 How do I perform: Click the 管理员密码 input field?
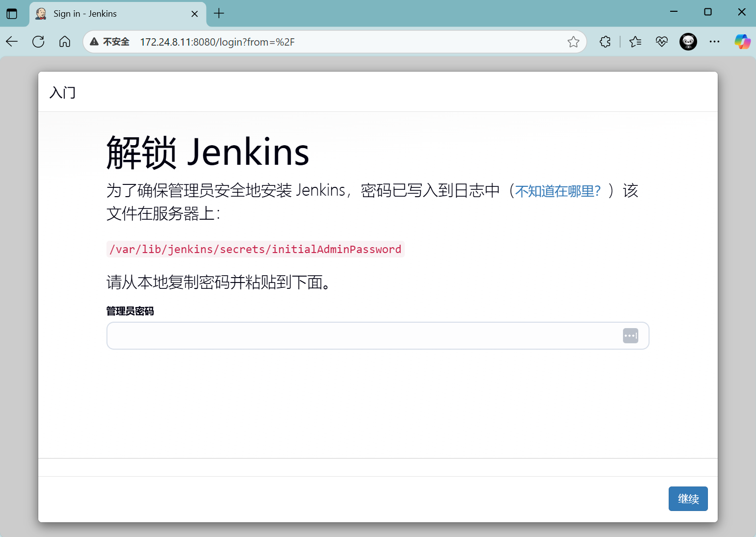[363, 336]
